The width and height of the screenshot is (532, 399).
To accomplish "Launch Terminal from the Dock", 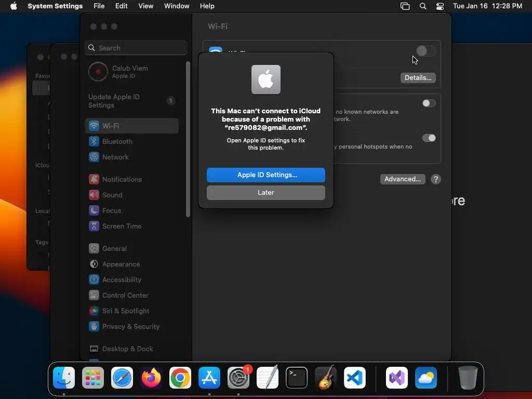I will [x=297, y=378].
